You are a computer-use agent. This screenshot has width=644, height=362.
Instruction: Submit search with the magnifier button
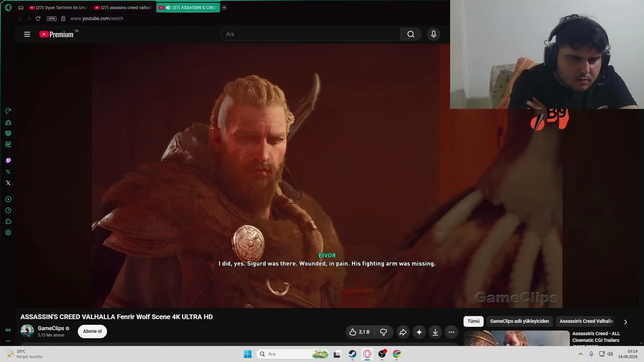point(411,34)
